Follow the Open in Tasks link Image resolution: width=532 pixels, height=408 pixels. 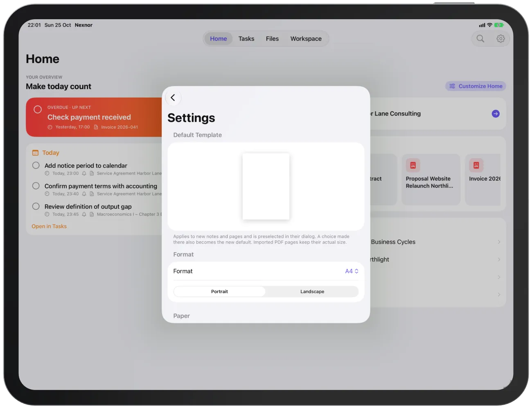(49, 226)
